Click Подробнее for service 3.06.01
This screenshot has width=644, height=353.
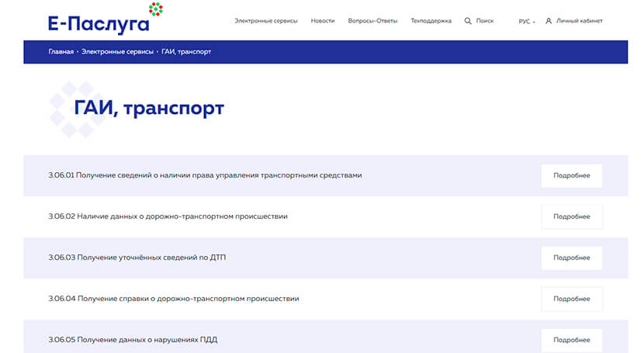pos(571,175)
